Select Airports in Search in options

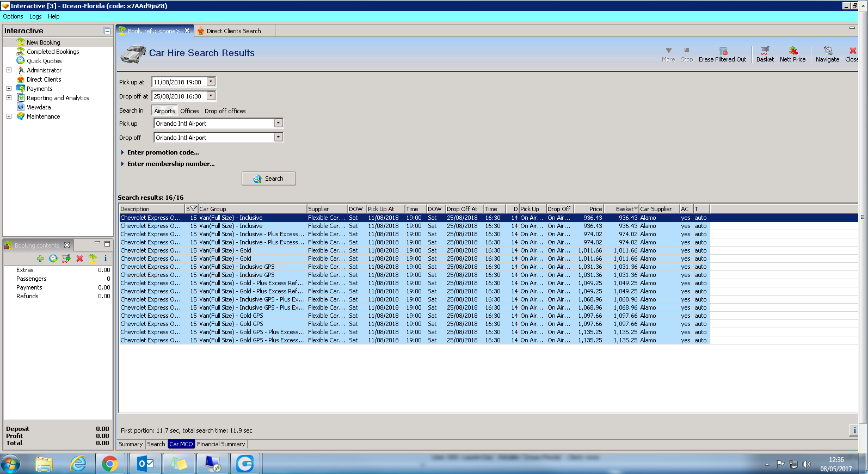[x=164, y=110]
